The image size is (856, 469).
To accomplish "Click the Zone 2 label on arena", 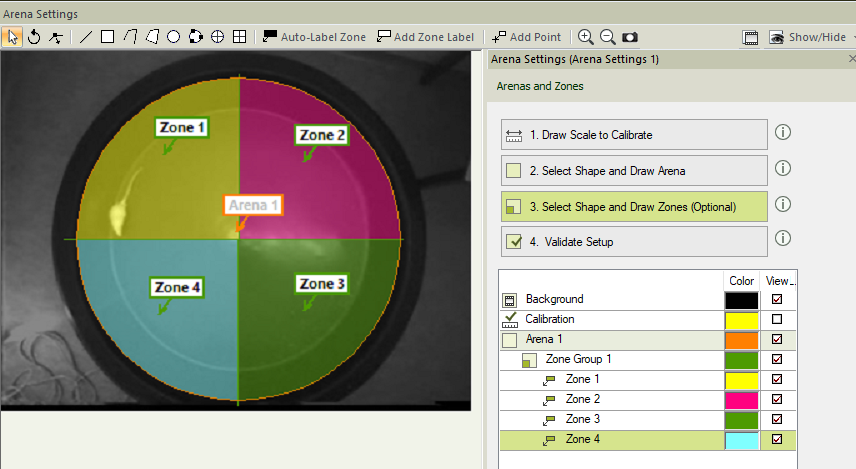I will (322, 135).
